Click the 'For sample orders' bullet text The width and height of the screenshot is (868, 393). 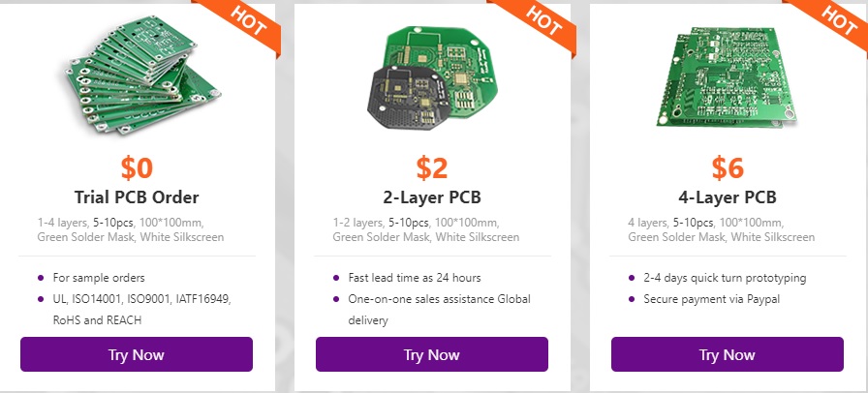(x=99, y=278)
